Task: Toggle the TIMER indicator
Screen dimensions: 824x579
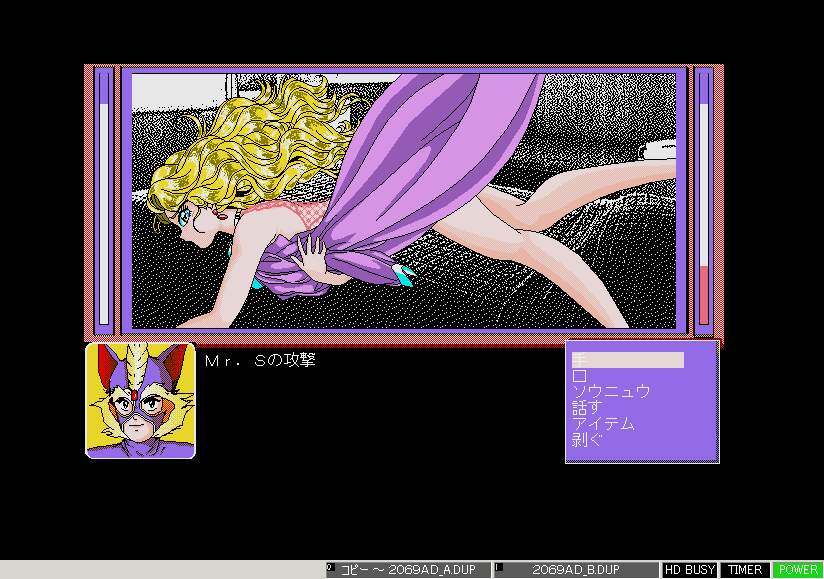Action: click(x=745, y=570)
